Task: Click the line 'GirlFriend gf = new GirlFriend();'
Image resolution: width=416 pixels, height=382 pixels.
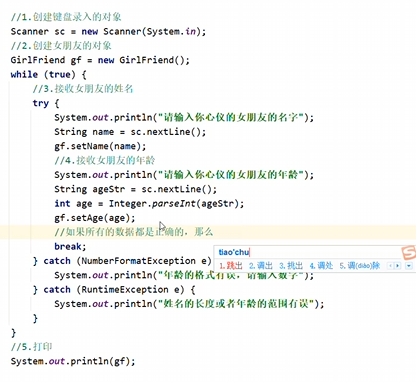Action: pyautogui.click(x=100, y=60)
